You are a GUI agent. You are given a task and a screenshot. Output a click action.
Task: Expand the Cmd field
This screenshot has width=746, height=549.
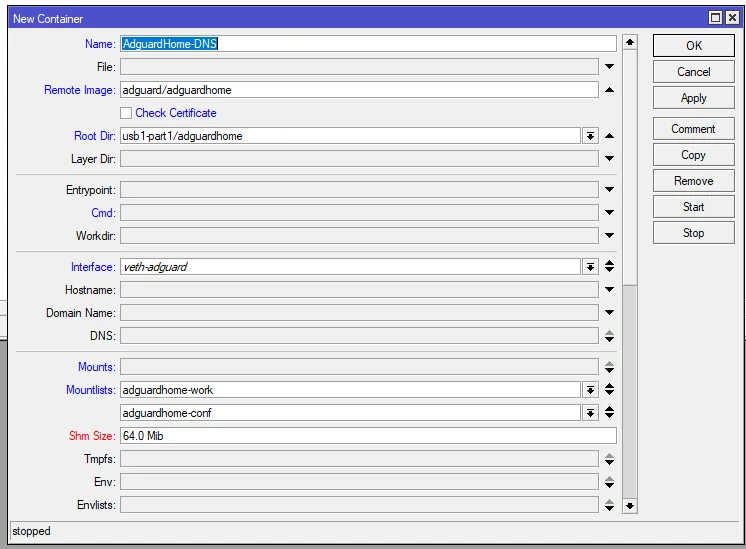609,212
